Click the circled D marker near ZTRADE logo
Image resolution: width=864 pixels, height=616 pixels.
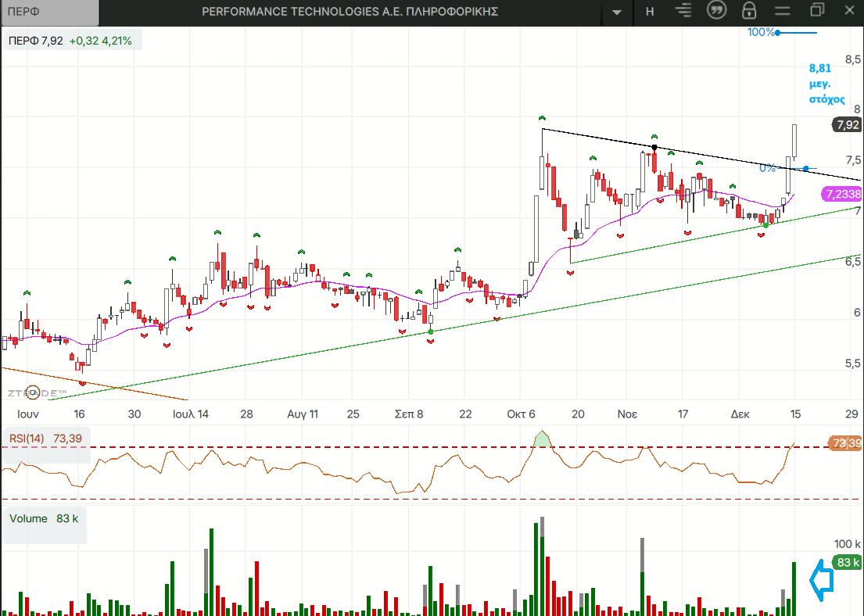[x=32, y=392]
